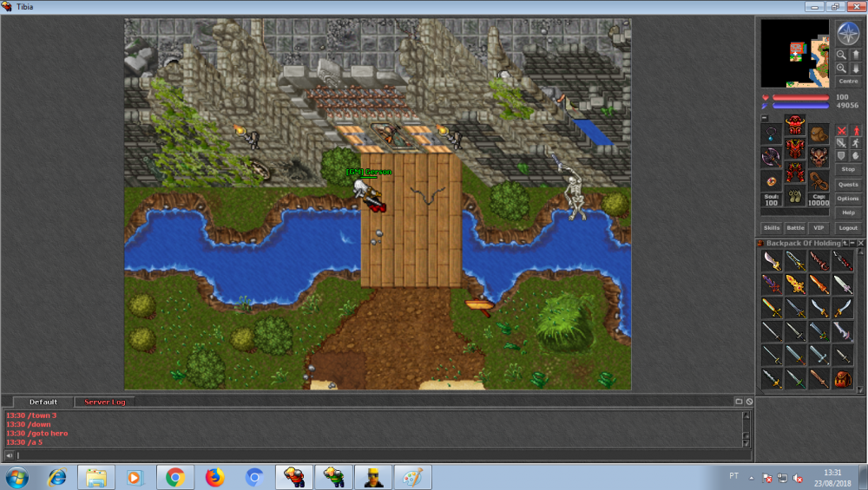The height and width of the screenshot is (490, 868).
Task: Set stand-while-fighting red figure mode
Action: [x=856, y=131]
